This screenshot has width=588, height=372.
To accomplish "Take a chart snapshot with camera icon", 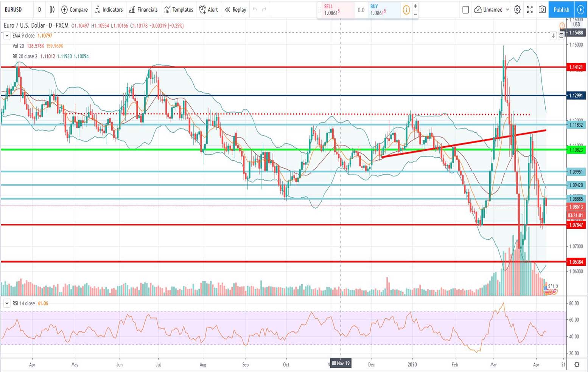I will click(x=542, y=9).
